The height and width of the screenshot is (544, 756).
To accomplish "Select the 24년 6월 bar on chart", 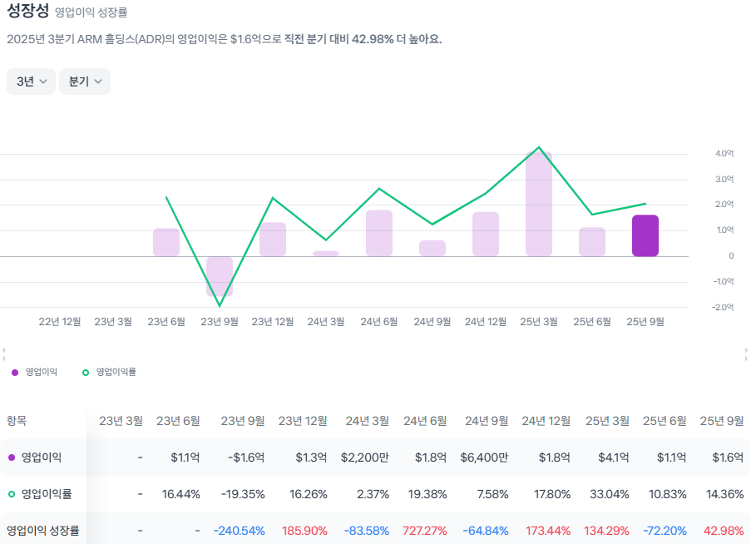I will [378, 233].
